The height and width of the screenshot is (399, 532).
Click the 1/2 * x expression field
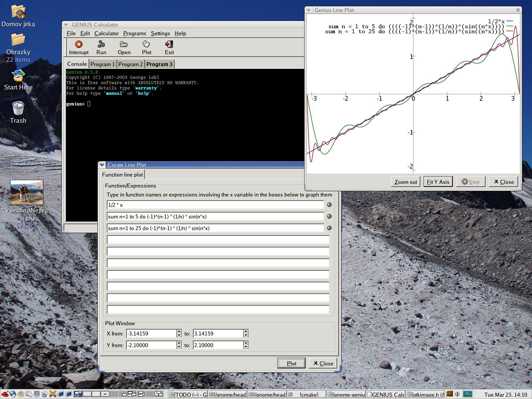pyautogui.click(x=215, y=205)
